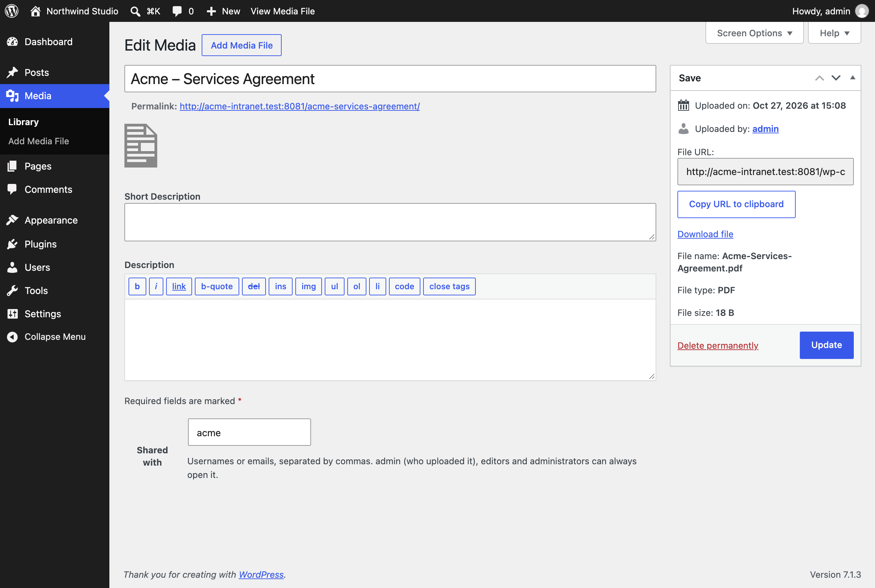
Task: Move Save box down with chevron
Action: (836, 78)
